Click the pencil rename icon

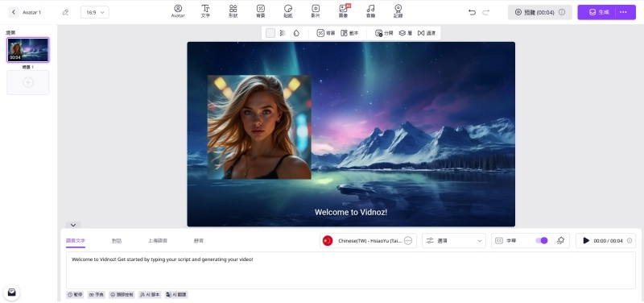pyautogui.click(x=65, y=12)
